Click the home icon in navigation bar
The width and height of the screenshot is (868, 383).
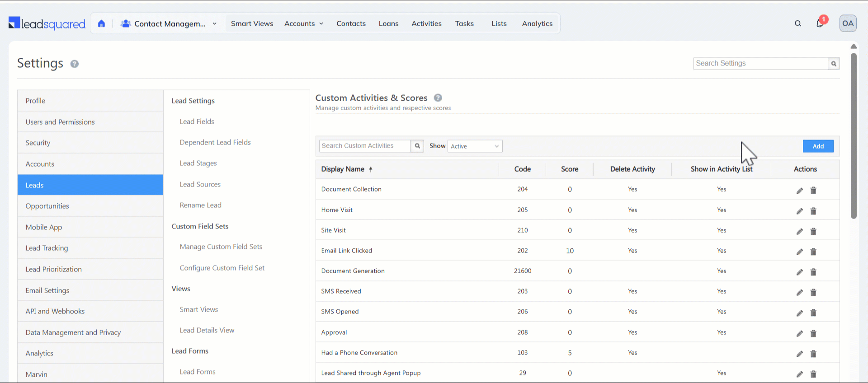pos(101,23)
